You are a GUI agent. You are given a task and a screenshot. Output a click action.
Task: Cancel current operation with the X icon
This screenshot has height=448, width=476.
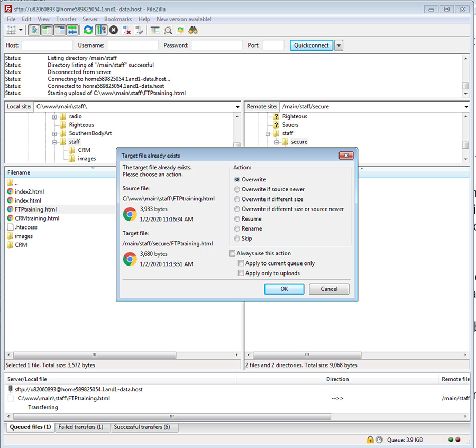113,30
